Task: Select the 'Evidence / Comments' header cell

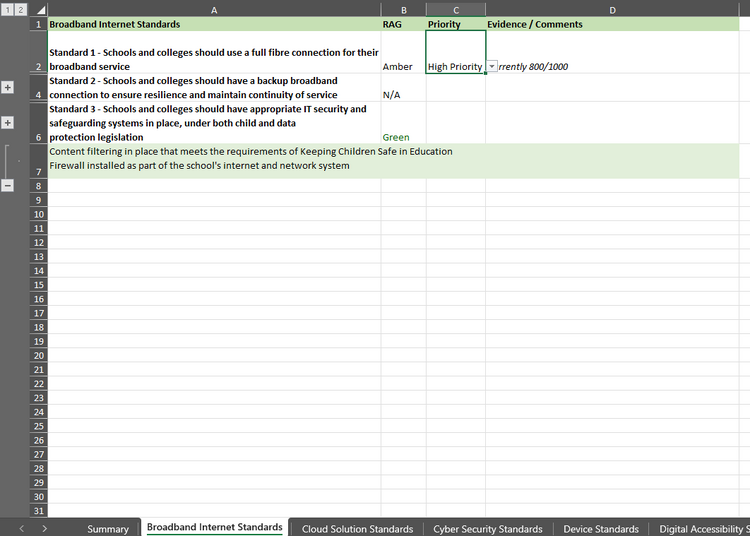Action: click(x=612, y=24)
